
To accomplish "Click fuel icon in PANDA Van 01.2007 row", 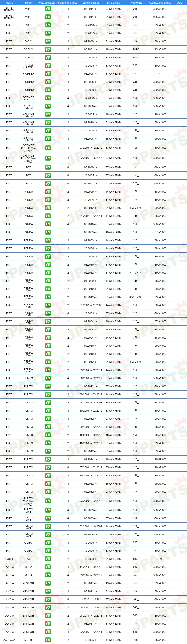I will click(x=48, y=305).
